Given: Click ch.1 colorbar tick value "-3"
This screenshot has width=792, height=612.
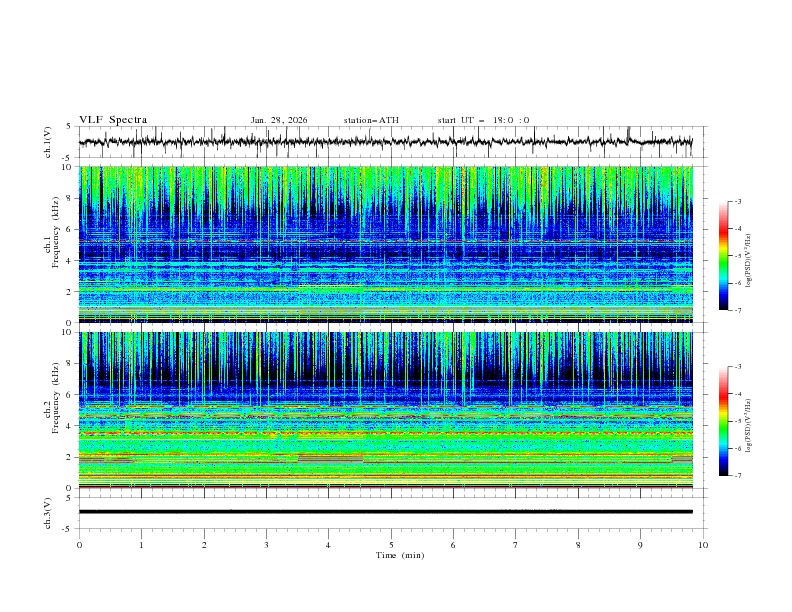Looking at the screenshot, I should pyautogui.click(x=738, y=201).
